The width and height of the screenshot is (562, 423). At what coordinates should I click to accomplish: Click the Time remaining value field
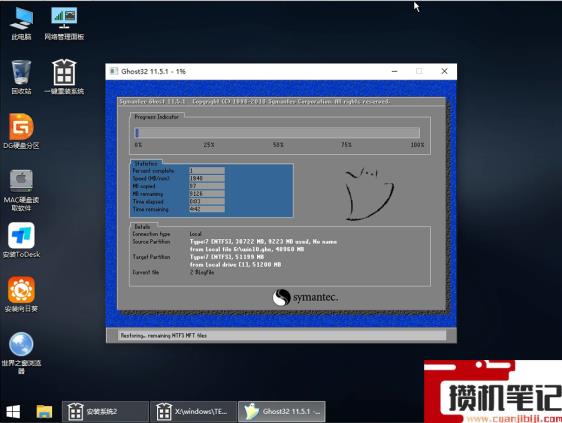pyautogui.click(x=207, y=209)
